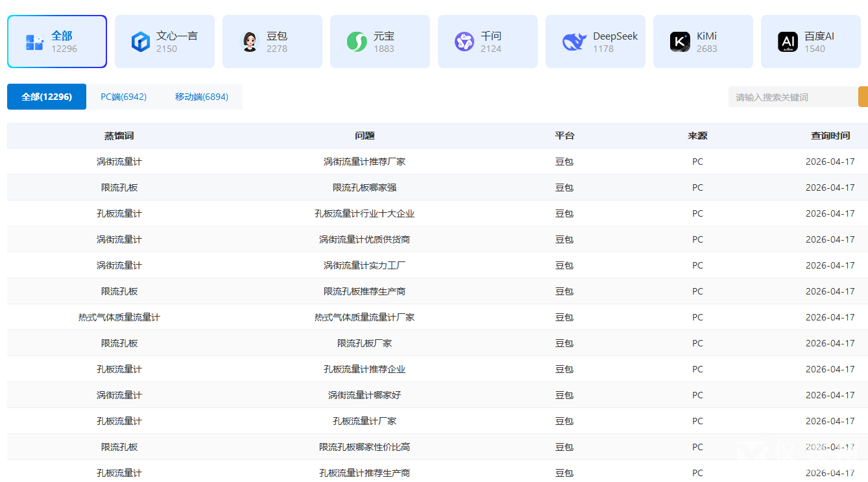
Task: Click the 限流孔板哪家性价比高 question
Action: click(x=365, y=447)
